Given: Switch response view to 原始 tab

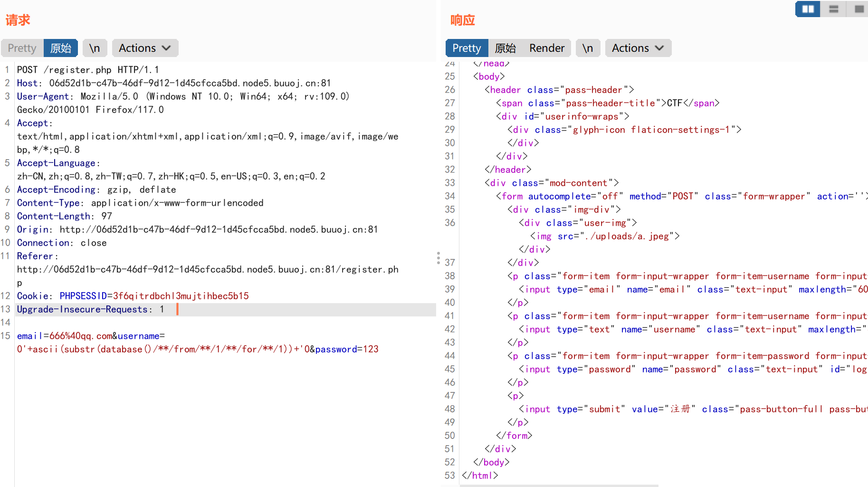Looking at the screenshot, I should pyautogui.click(x=505, y=48).
